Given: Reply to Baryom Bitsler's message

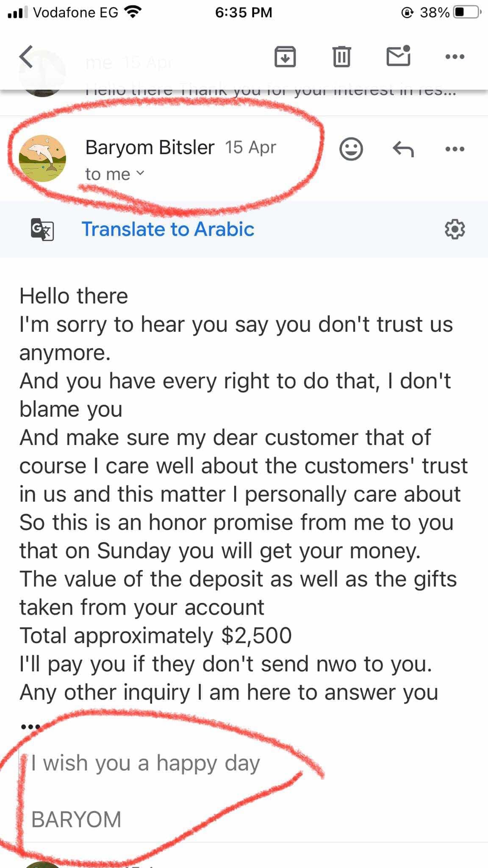Looking at the screenshot, I should [403, 149].
